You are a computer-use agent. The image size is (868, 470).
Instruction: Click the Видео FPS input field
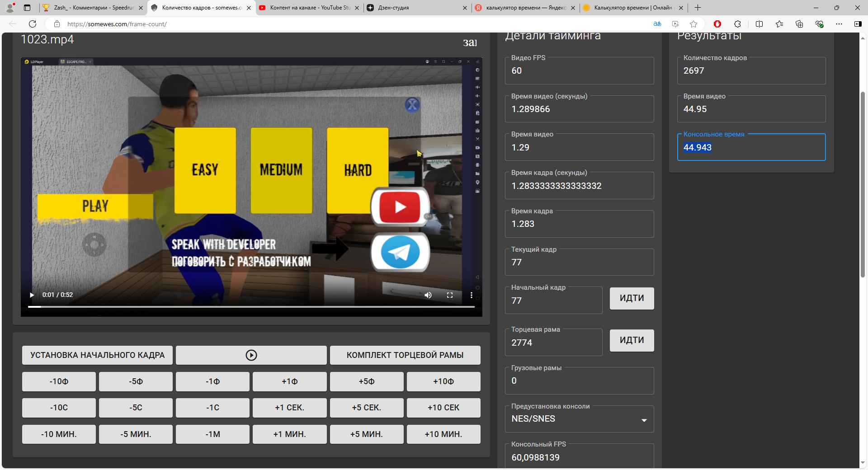[579, 71]
